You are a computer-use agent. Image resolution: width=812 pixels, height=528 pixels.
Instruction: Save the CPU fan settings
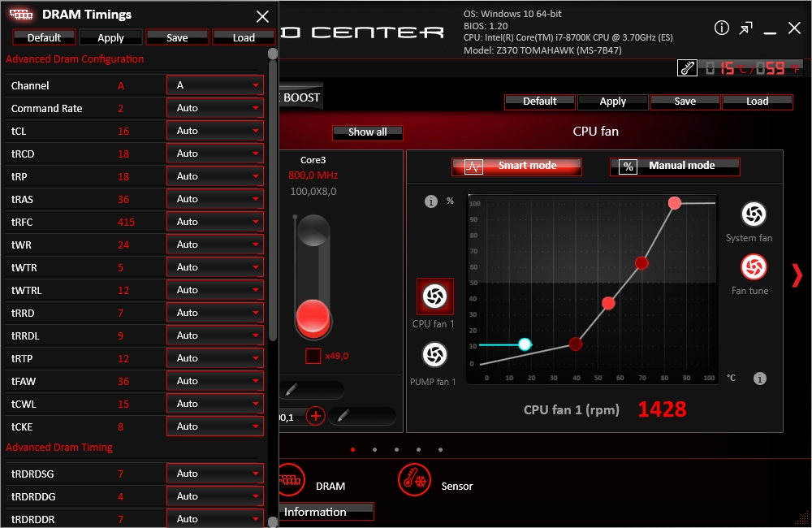click(685, 102)
